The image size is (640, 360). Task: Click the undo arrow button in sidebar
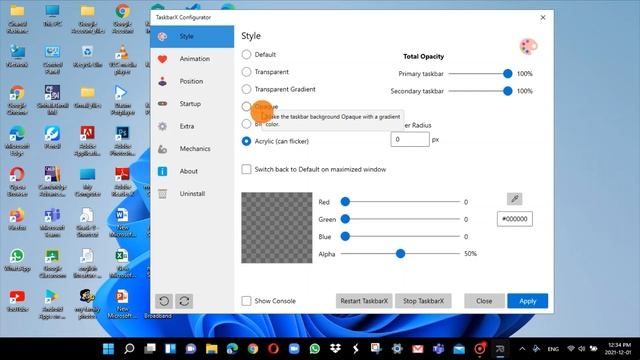(x=164, y=301)
